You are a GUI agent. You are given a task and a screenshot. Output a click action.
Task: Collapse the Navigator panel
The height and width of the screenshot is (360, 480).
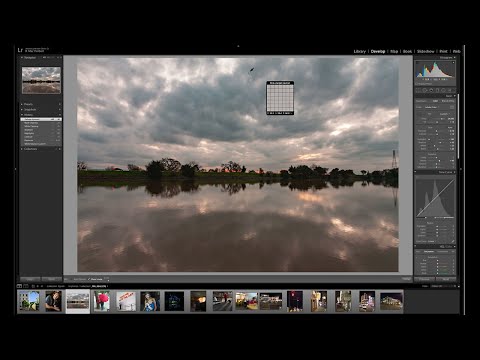point(22,58)
